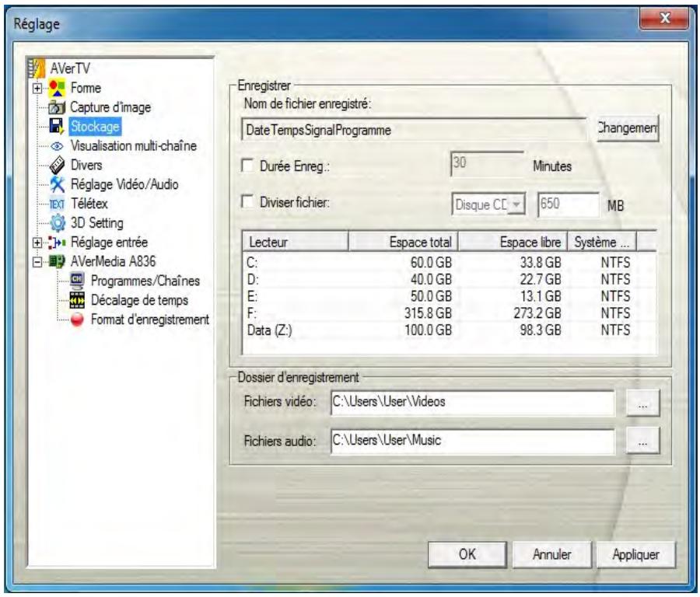
Task: Click the Forme colored shapes icon
Action: click(x=57, y=88)
